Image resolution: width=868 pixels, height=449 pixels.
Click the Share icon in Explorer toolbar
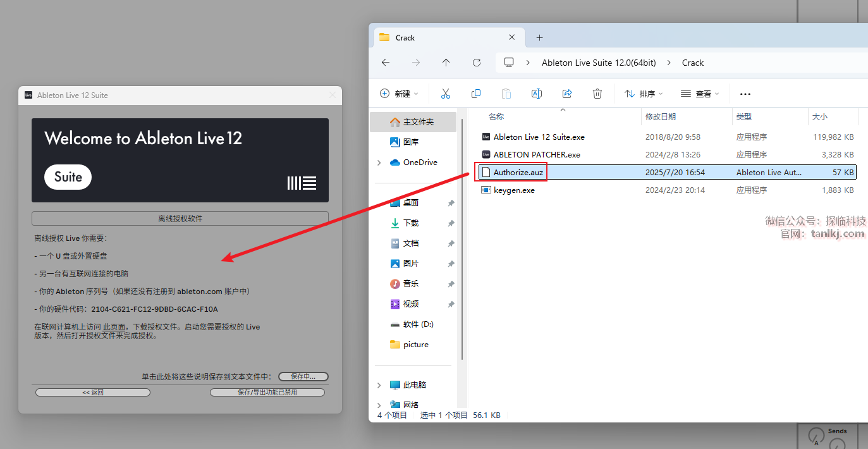click(x=567, y=94)
